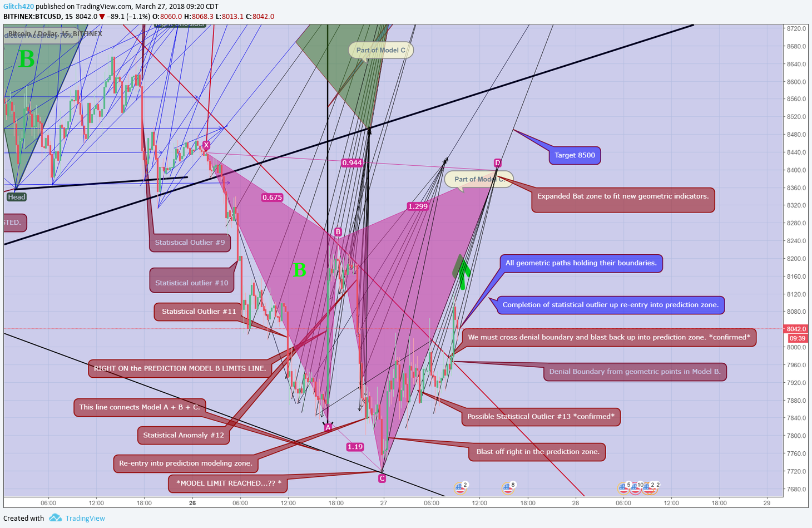Select the 0.944 ratio label

point(352,163)
